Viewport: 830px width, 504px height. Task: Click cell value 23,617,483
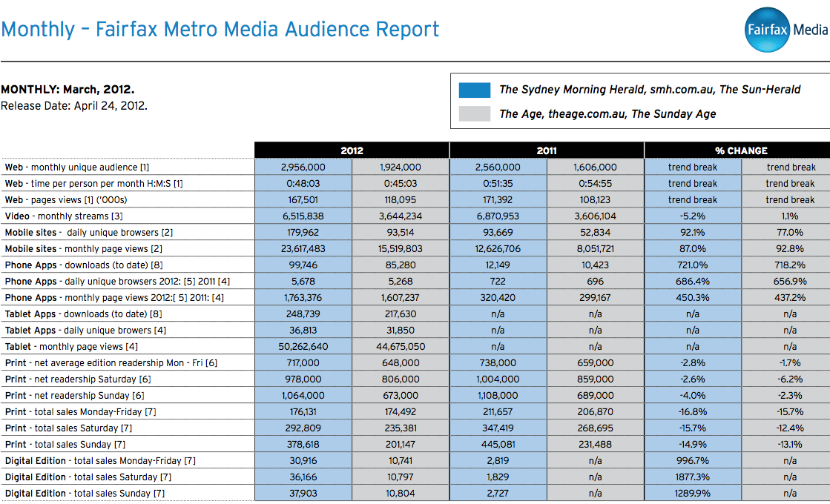303,248
